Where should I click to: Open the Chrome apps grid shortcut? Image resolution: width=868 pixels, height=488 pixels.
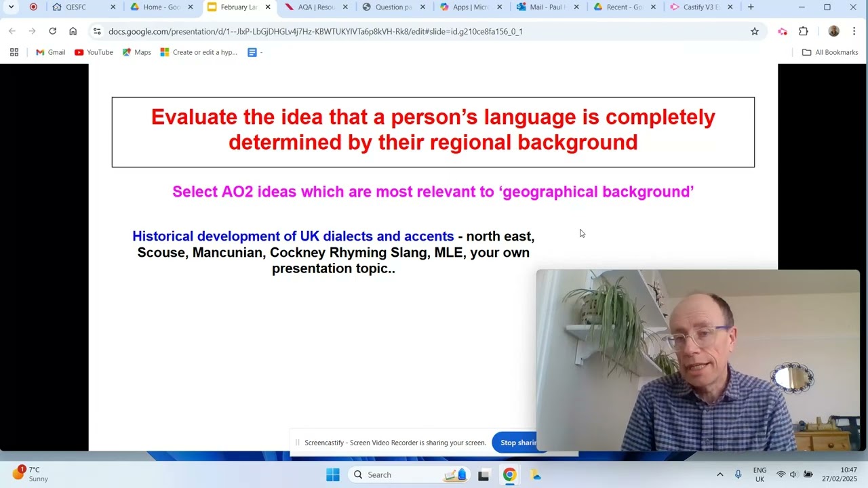click(x=14, y=52)
